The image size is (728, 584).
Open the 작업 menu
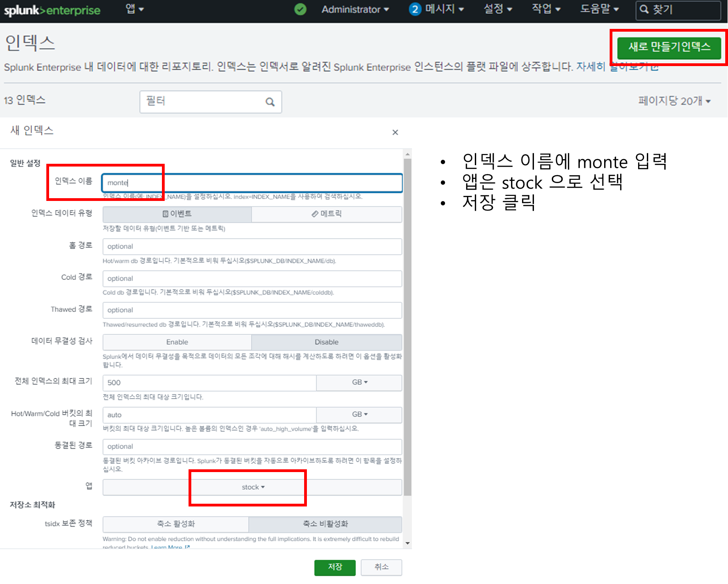pyautogui.click(x=546, y=9)
